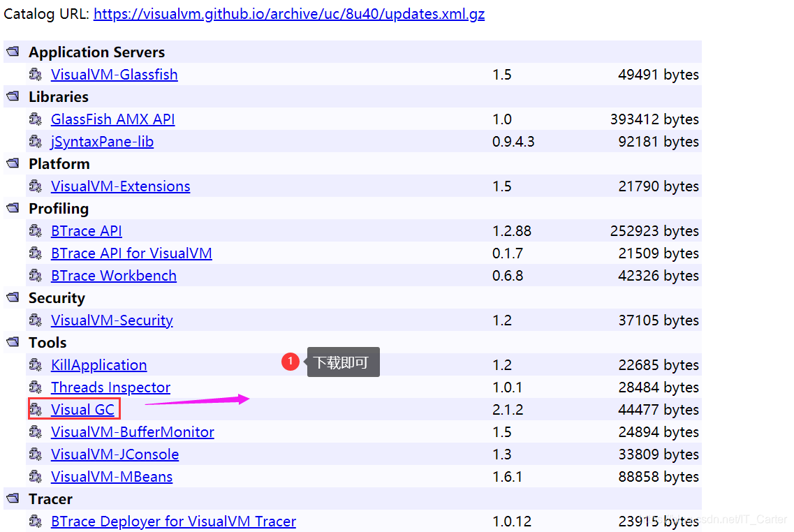Click the plugin icon beside BTrace Deployer for VisualVM Tracer
Image resolution: width=794 pixels, height=532 pixels.
(x=36, y=521)
